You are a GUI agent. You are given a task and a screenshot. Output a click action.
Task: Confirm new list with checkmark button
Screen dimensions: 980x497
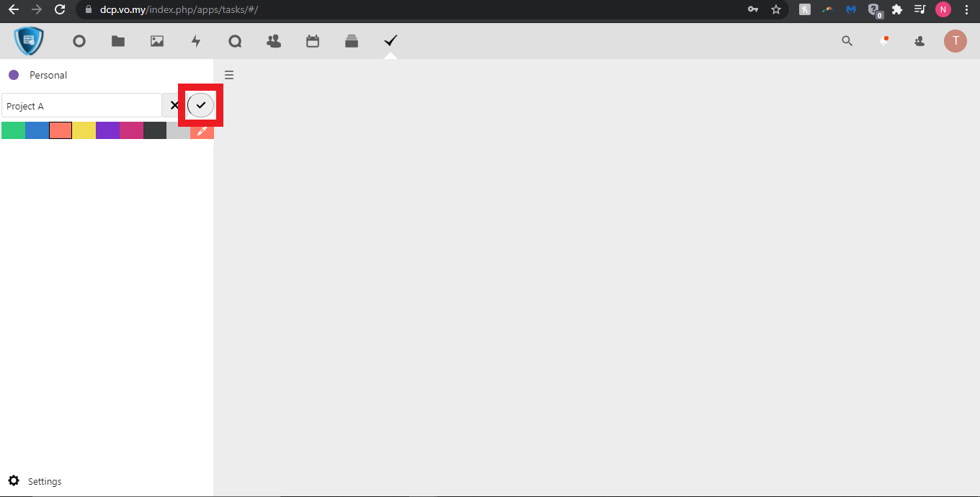coord(201,105)
